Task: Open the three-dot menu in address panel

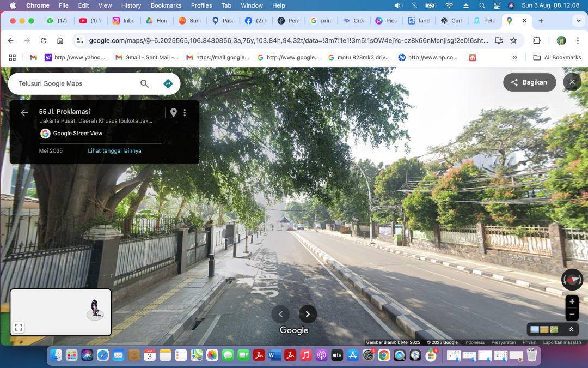Action: point(185,113)
